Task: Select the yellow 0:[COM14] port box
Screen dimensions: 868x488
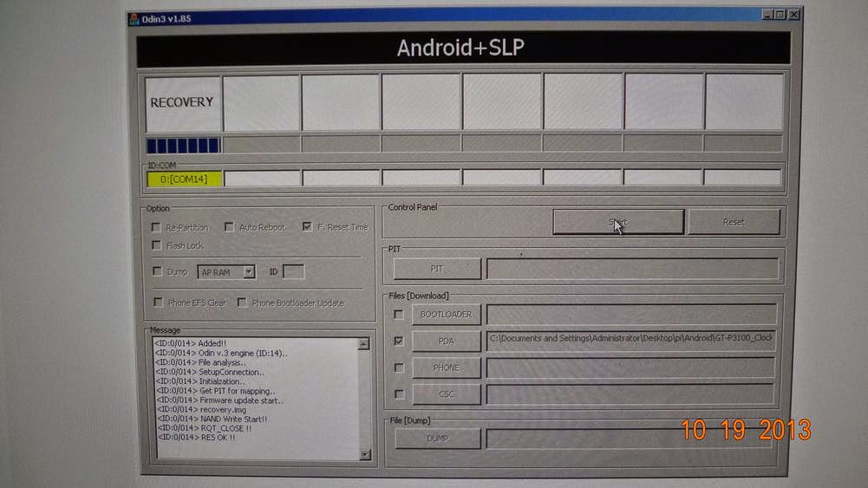Action: [x=185, y=179]
